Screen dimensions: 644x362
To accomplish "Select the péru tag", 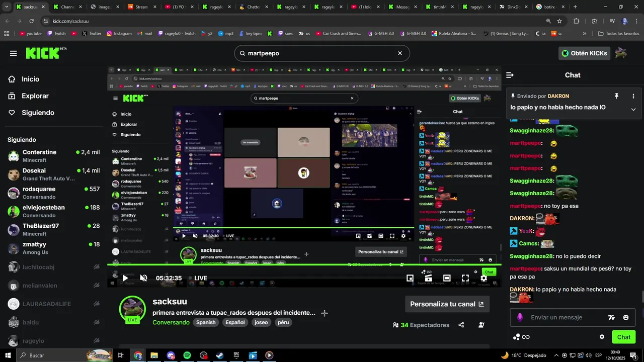I will click(283, 322).
